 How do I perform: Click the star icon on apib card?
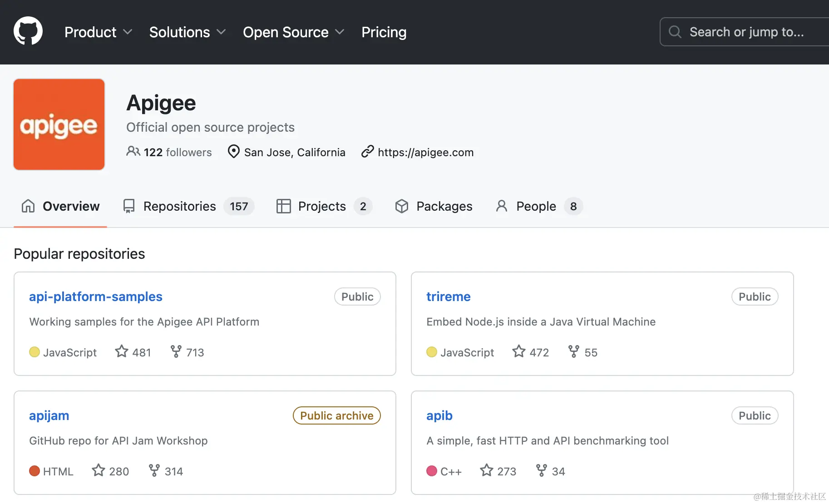pos(487,470)
